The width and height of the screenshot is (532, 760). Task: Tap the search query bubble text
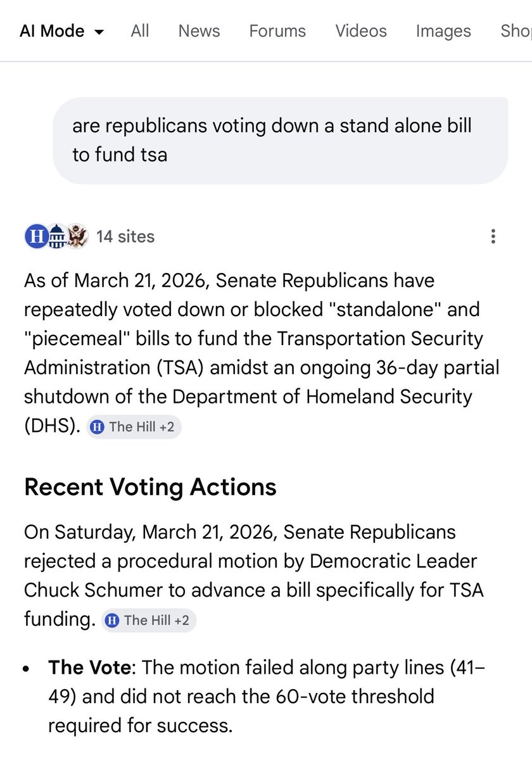272,140
